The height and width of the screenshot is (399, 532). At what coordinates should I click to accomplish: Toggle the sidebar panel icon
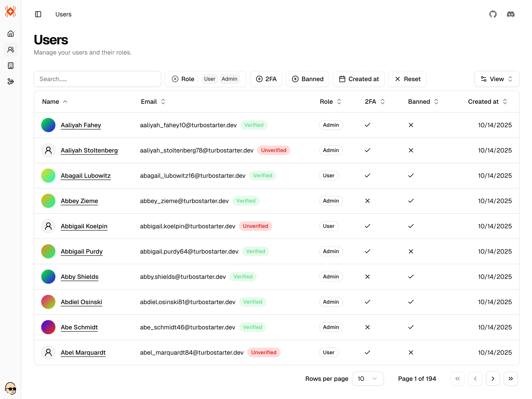click(38, 14)
